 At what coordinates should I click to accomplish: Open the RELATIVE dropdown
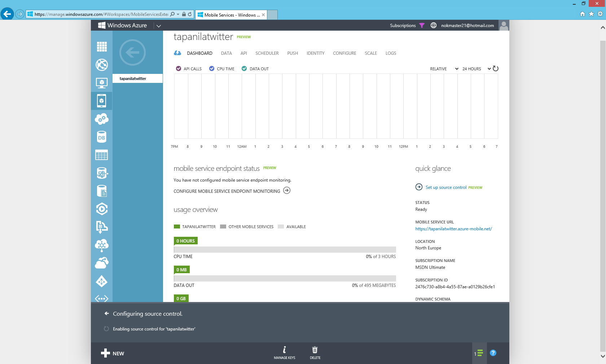[444, 69]
